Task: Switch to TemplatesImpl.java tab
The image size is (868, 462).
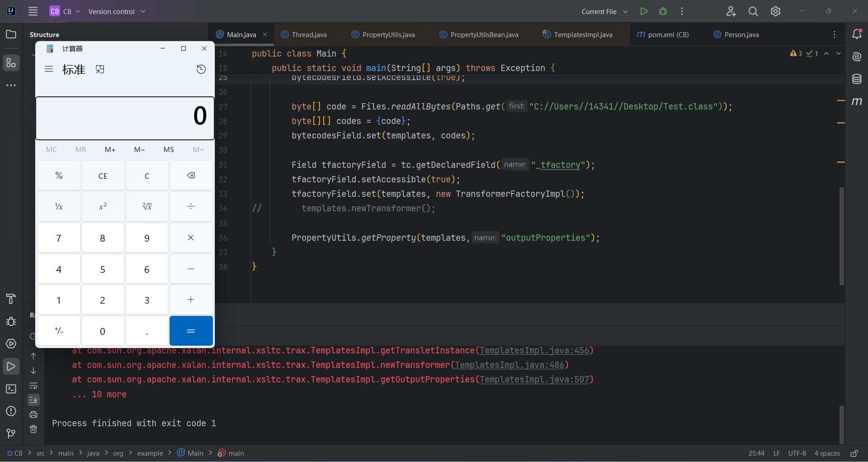Action: 577,34
